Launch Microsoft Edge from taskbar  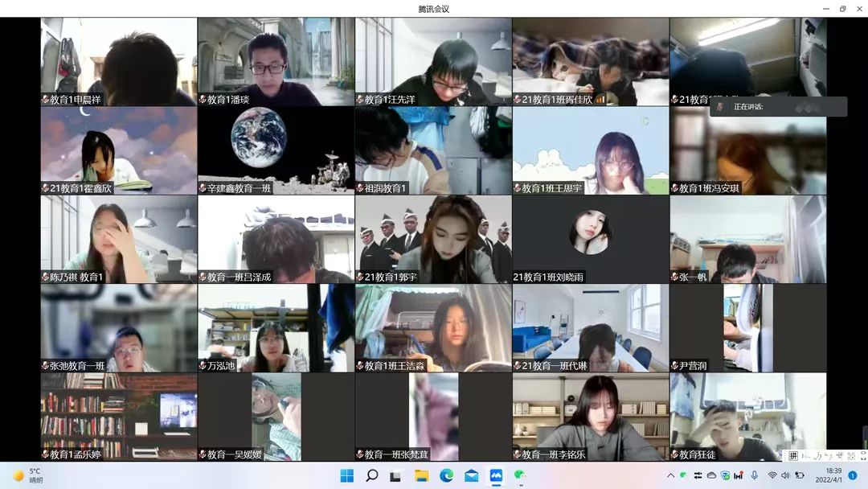pyautogui.click(x=446, y=475)
